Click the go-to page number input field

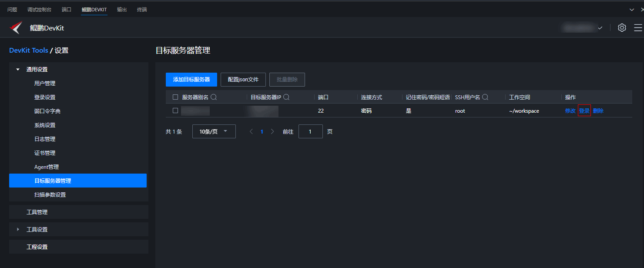click(x=311, y=131)
